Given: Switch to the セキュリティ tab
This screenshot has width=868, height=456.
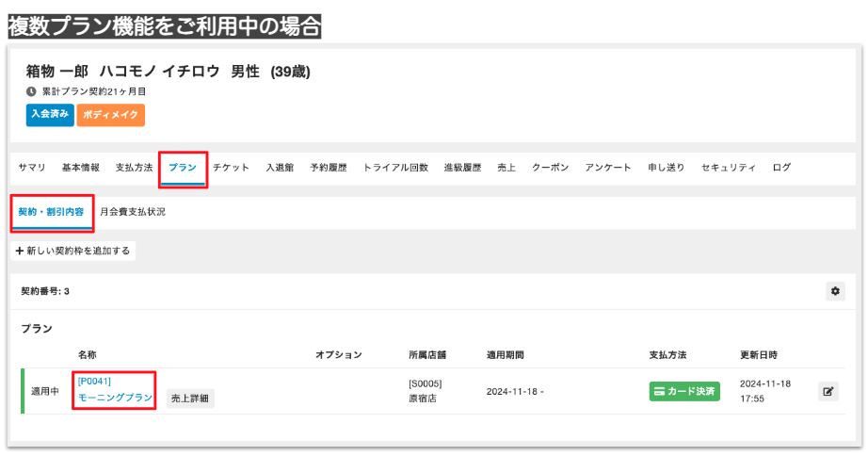Looking at the screenshot, I should point(729,168).
